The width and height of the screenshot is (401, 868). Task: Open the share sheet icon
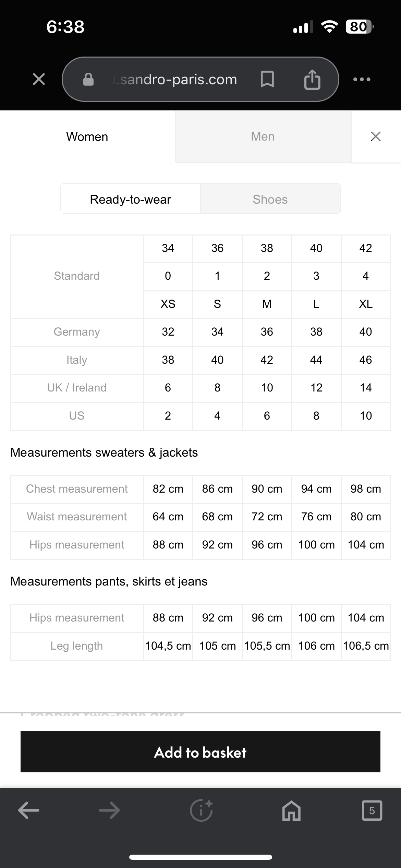(312, 79)
